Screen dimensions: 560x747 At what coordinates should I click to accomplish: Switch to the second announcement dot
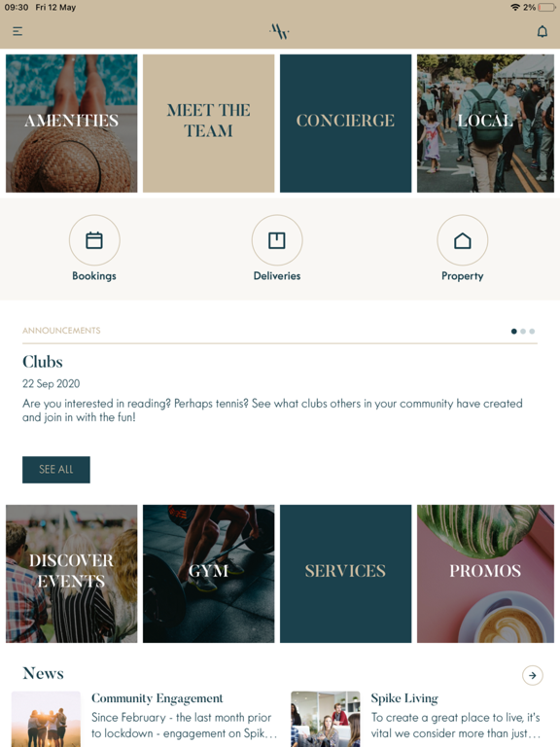click(523, 331)
